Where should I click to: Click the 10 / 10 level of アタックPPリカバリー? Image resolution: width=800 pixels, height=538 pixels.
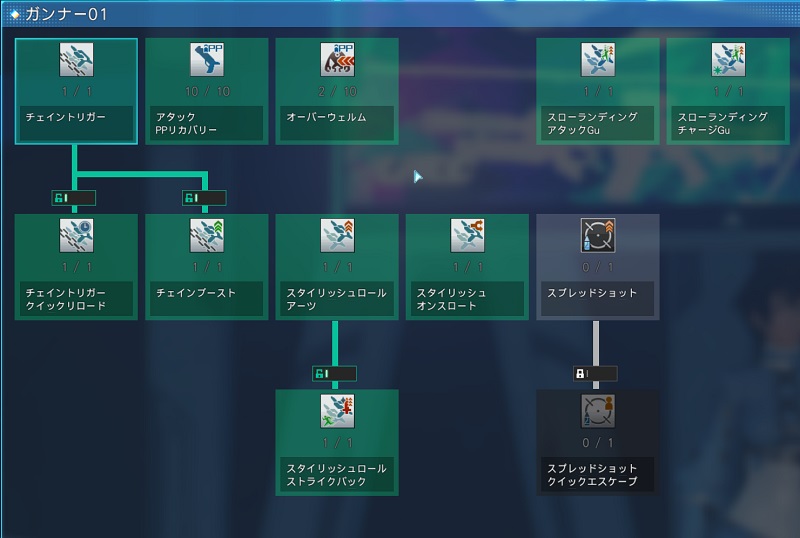(207, 91)
